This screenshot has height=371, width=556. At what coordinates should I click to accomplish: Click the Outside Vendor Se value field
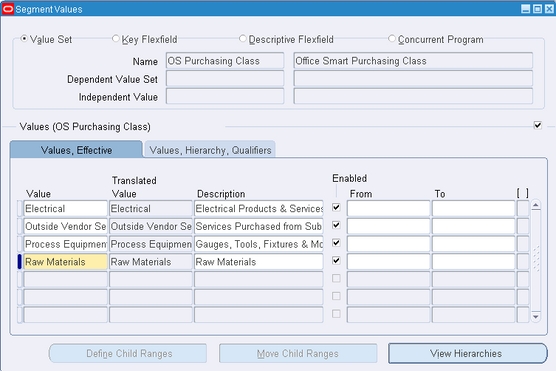pos(65,226)
